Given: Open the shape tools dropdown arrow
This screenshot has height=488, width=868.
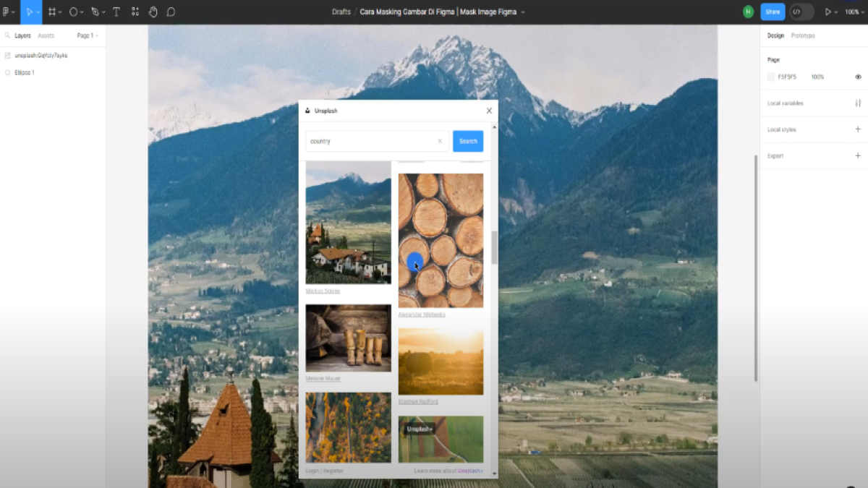Looking at the screenshot, I should (x=81, y=12).
